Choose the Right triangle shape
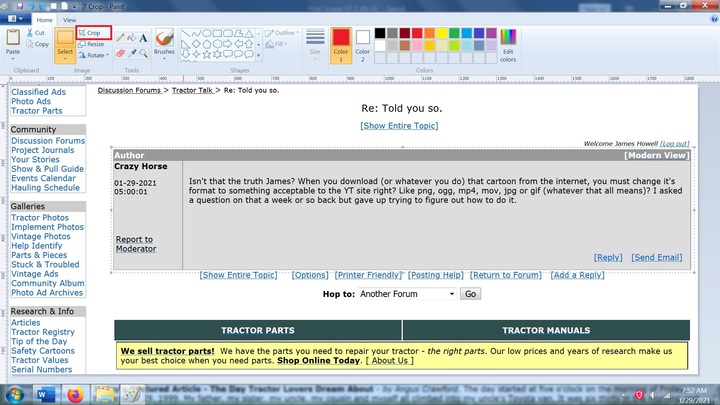The height and width of the screenshot is (405, 720). pyautogui.click(x=186, y=44)
